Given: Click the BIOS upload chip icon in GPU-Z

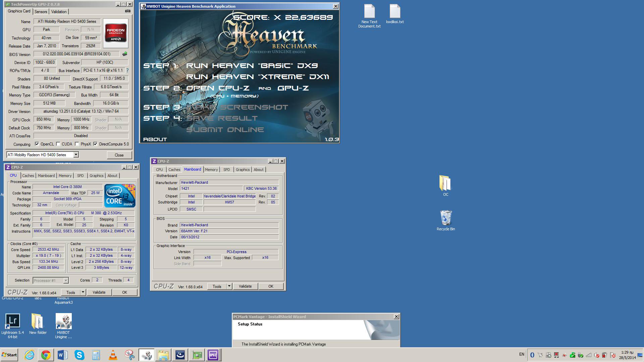Looking at the screenshot, I should point(125,54).
